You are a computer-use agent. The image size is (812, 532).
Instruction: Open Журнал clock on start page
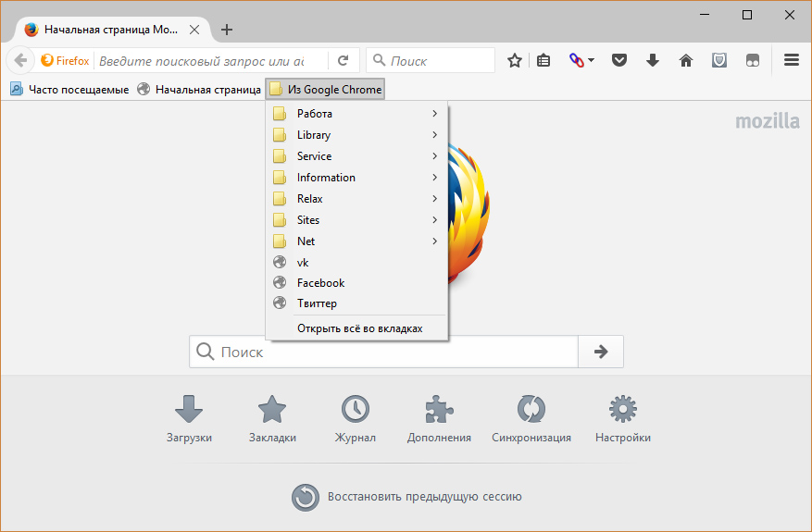(x=356, y=419)
